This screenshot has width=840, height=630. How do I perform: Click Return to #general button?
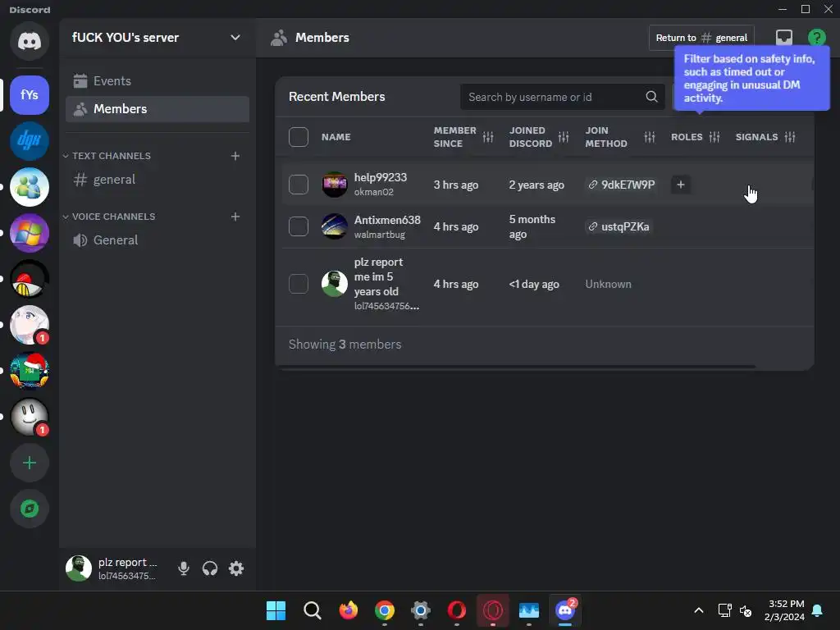701,38
